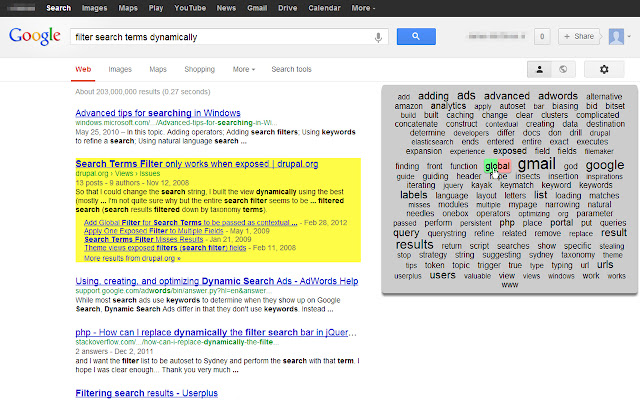Open Advanced tips for searching in Windows
The width and height of the screenshot is (640, 400).
[158, 113]
